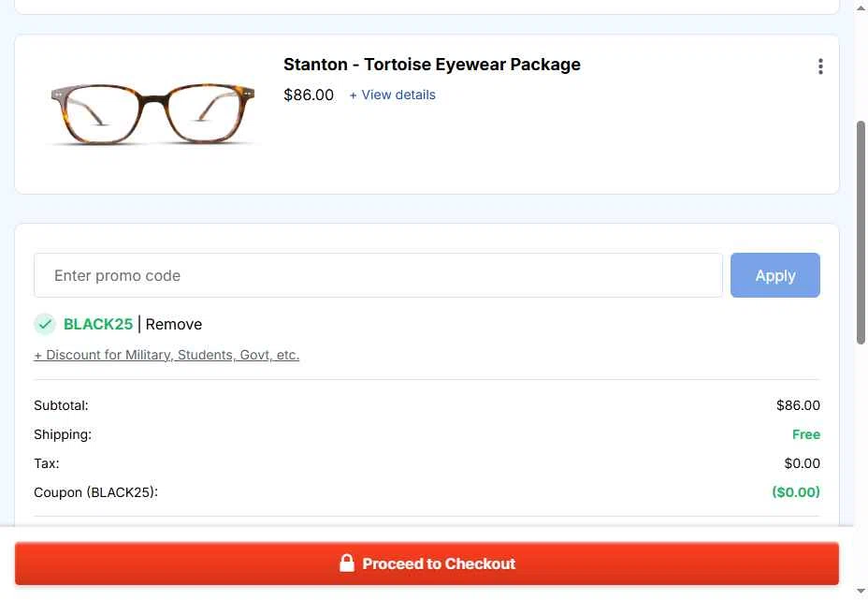This screenshot has width=868, height=600.
Task: Focus the Enter promo code field
Action: (x=378, y=275)
